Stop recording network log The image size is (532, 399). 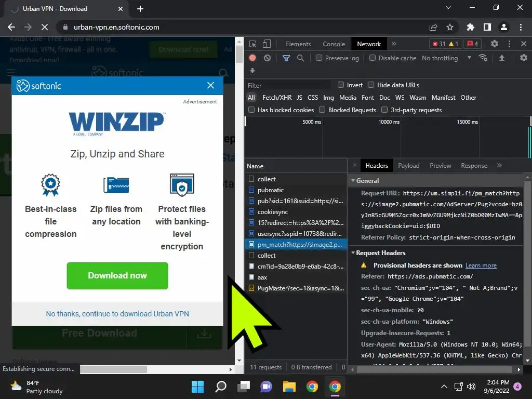(x=252, y=58)
